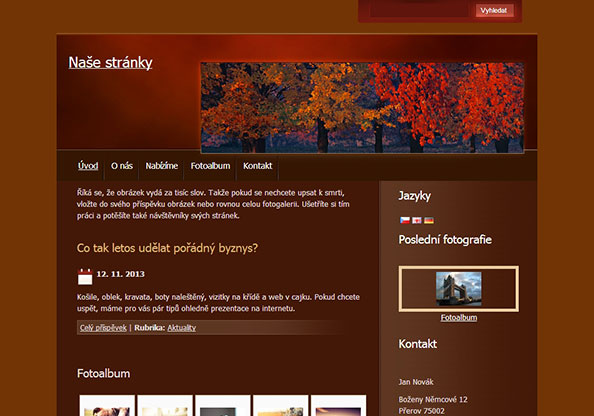Click the Poslední fotografie sidebar heading
This screenshot has width=594, height=416.
[x=445, y=240]
